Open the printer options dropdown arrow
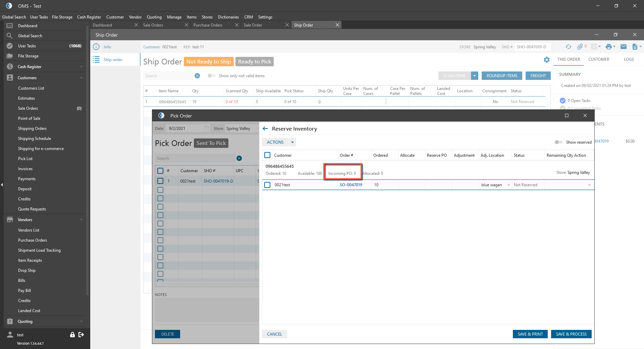 pyautogui.click(x=614, y=47)
